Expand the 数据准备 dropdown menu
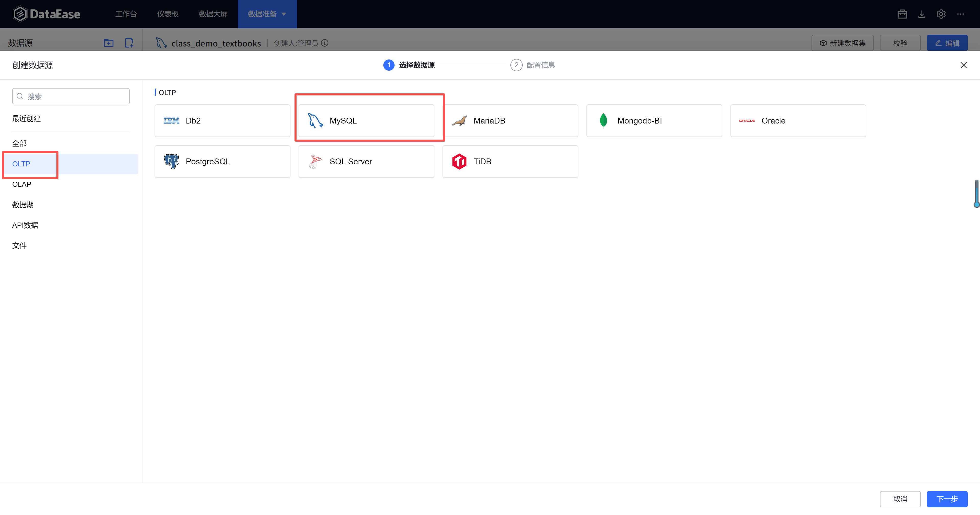980x515 pixels. tap(267, 14)
